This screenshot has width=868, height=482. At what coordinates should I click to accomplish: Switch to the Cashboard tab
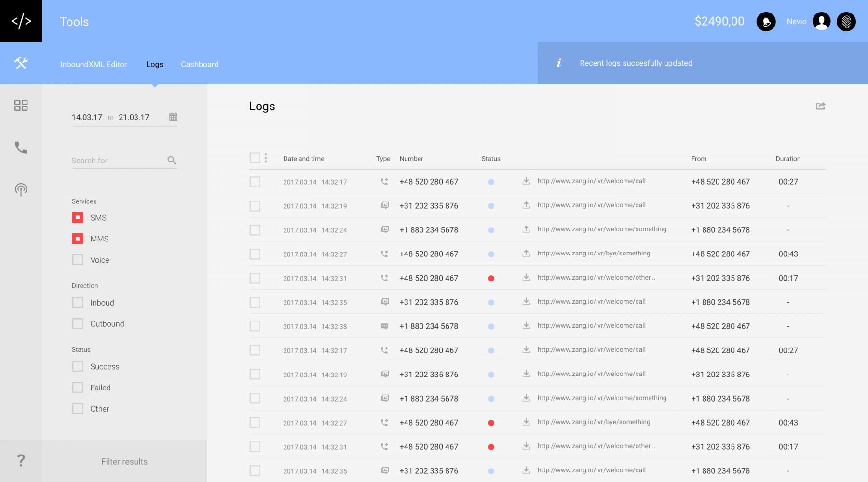(x=200, y=64)
